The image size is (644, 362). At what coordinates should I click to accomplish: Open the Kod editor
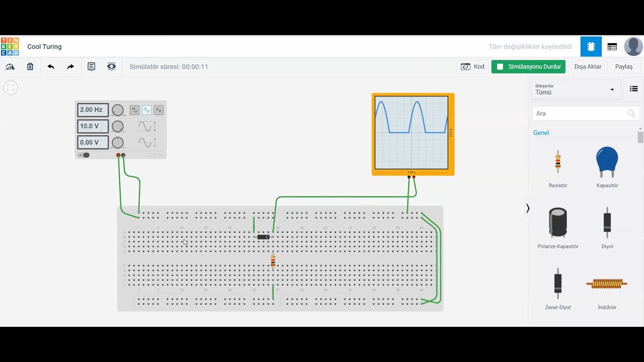tap(473, 67)
